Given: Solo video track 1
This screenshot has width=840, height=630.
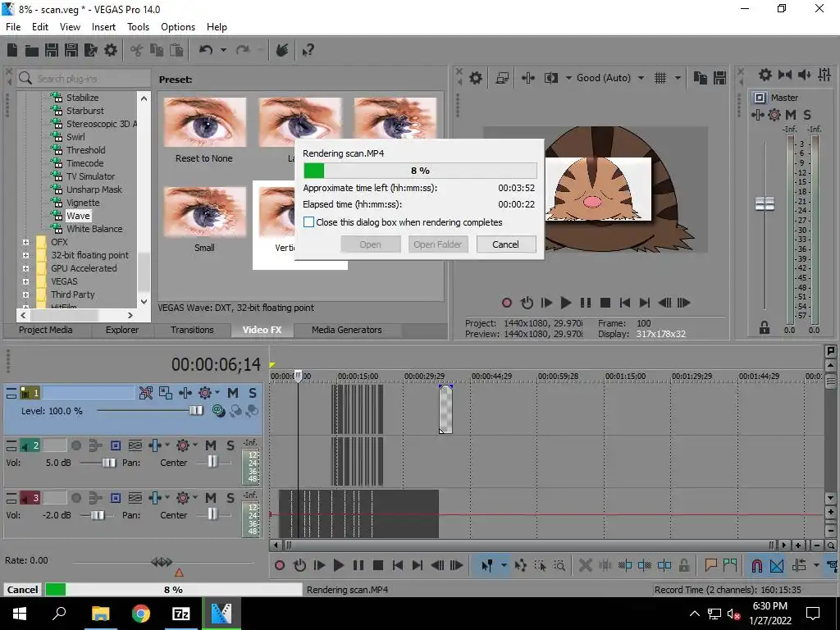Looking at the screenshot, I should [x=253, y=393].
